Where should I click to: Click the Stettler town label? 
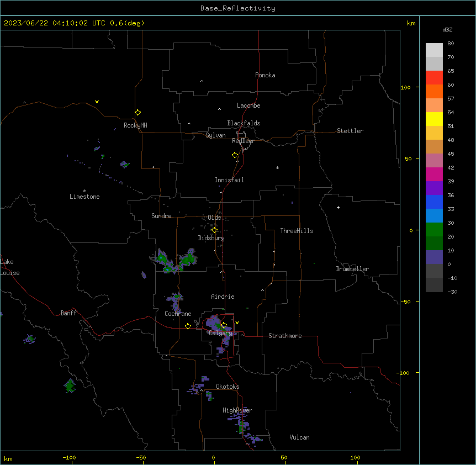[x=350, y=131]
